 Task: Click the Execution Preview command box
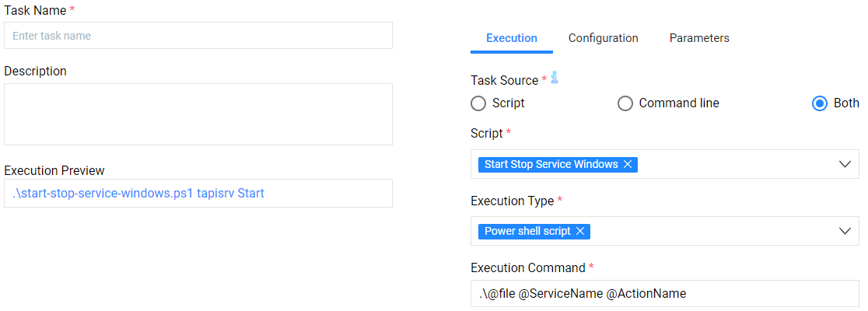[198, 194]
